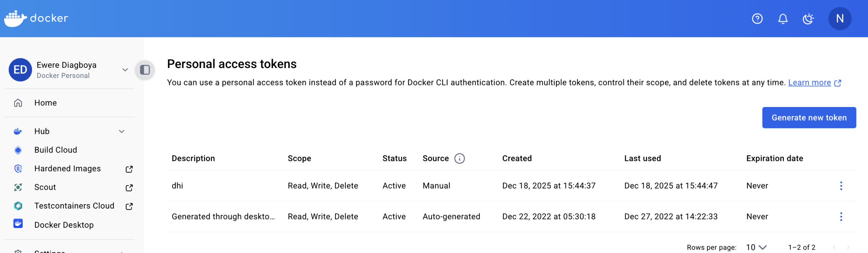Open Hardened Images via its external link icon

tap(129, 169)
